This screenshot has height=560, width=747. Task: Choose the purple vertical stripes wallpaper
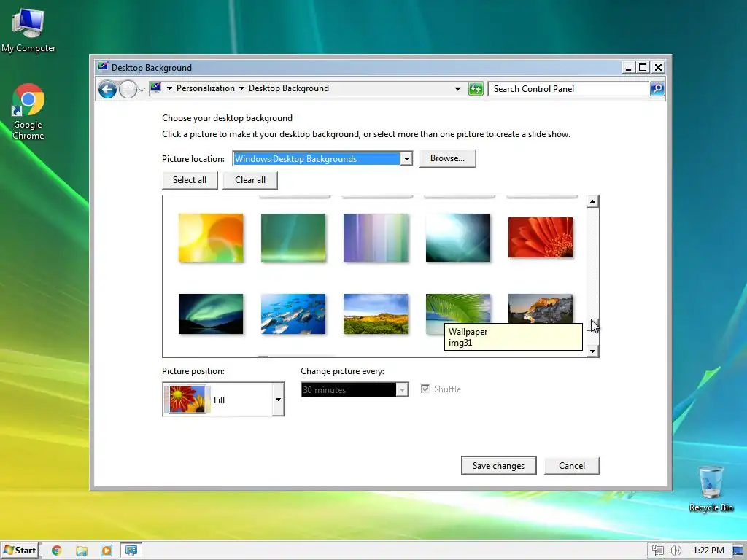click(x=376, y=238)
